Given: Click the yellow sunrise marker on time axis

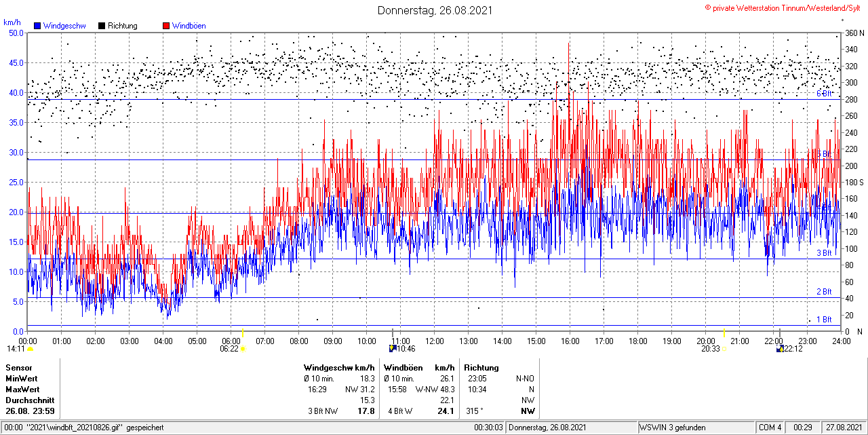Looking at the screenshot, I should click(243, 333).
